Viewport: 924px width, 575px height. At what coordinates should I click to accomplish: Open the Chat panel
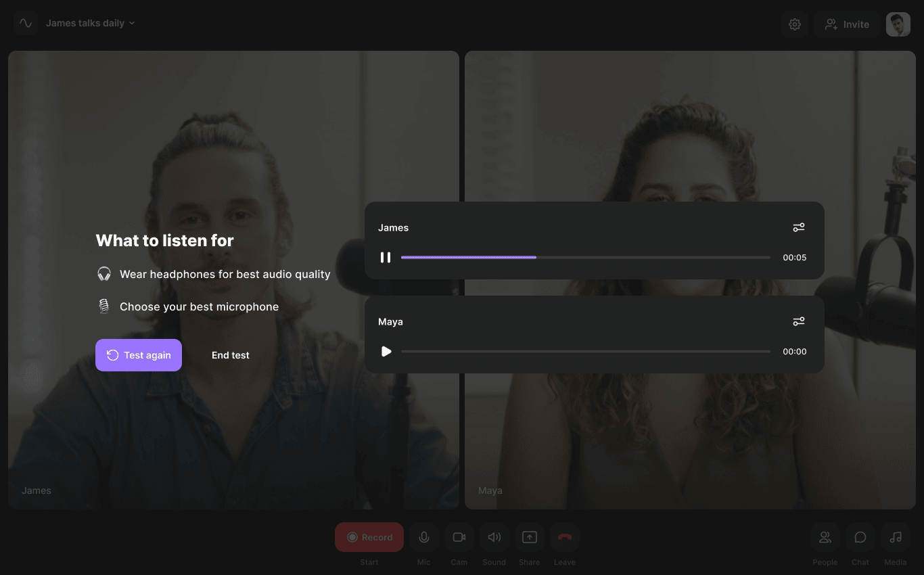pos(860,537)
